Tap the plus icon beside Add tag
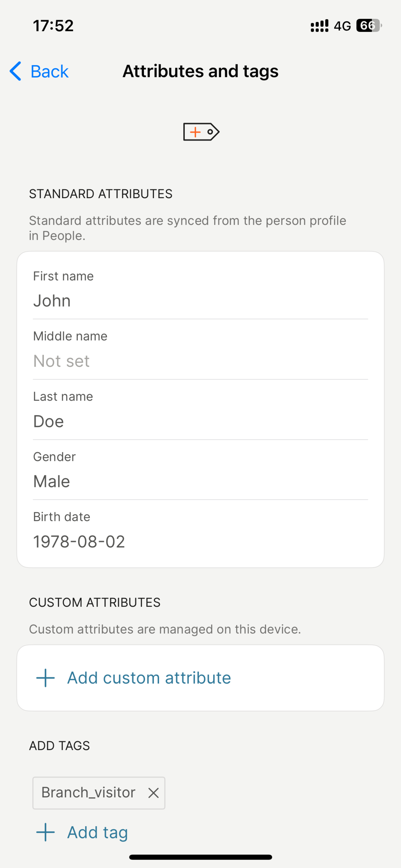The height and width of the screenshot is (868, 401). pos(46,832)
